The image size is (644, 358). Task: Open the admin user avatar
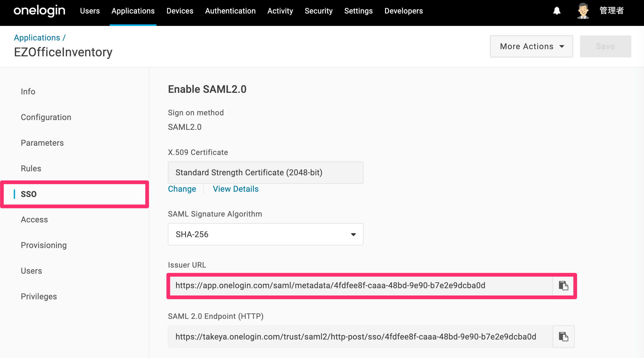pyautogui.click(x=583, y=11)
